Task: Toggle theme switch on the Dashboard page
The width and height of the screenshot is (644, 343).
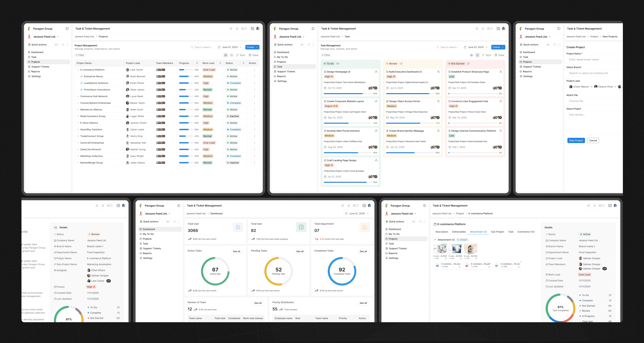Action: point(356,206)
